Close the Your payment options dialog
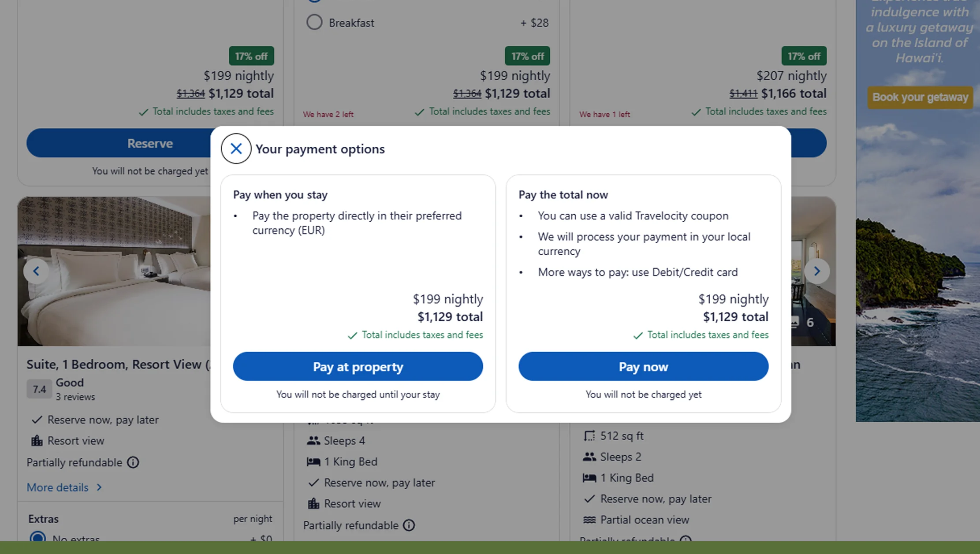The width and height of the screenshot is (980, 554). tap(236, 149)
